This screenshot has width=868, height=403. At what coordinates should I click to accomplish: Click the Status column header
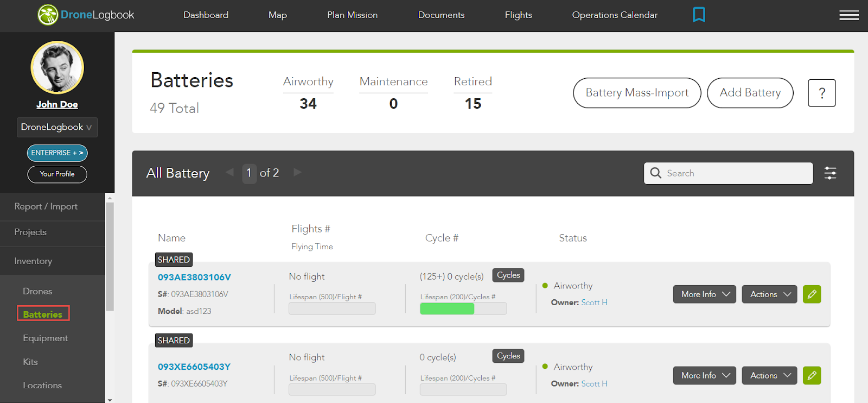click(x=573, y=238)
